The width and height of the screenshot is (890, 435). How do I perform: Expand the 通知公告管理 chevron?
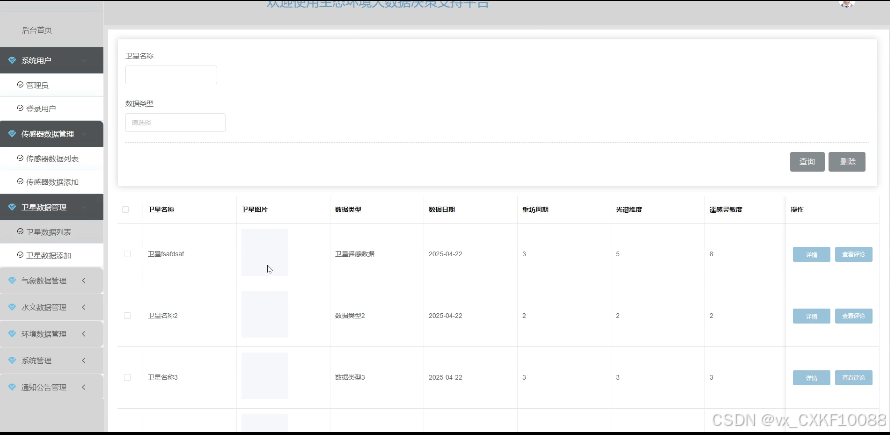pos(83,387)
